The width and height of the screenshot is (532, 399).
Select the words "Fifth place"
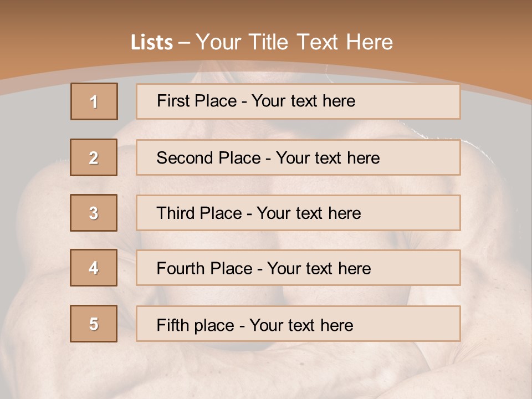tap(196, 325)
